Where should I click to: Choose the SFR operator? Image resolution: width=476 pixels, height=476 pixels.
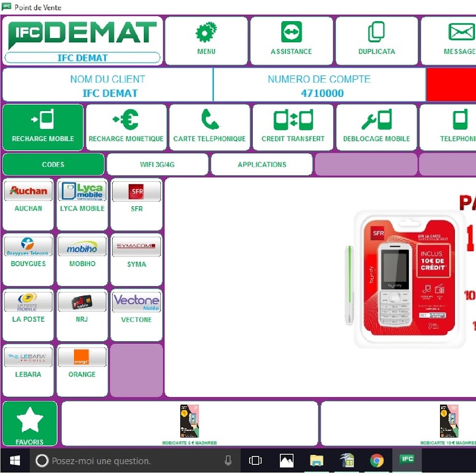click(136, 204)
